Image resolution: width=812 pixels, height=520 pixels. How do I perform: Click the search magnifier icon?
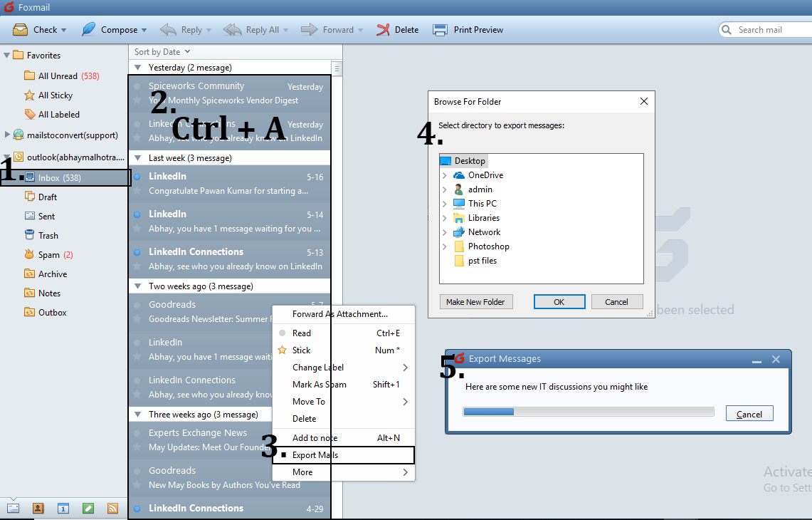pos(727,29)
